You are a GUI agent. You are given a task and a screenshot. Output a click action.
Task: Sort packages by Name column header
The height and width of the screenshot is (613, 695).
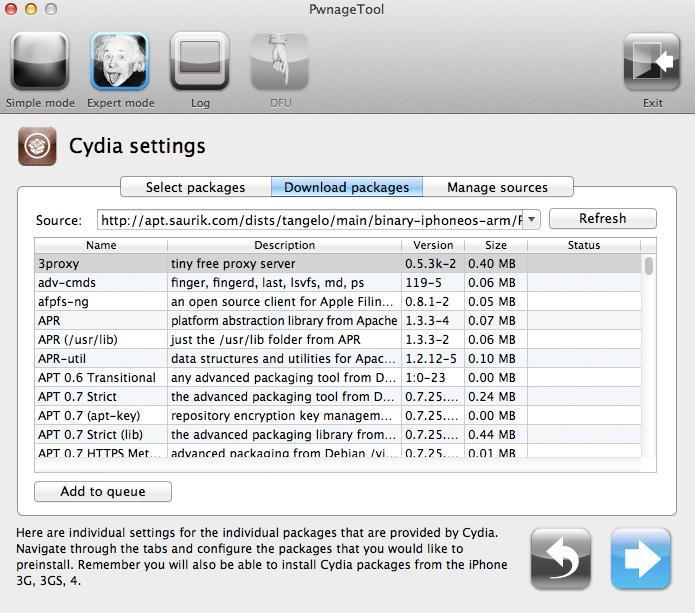101,245
